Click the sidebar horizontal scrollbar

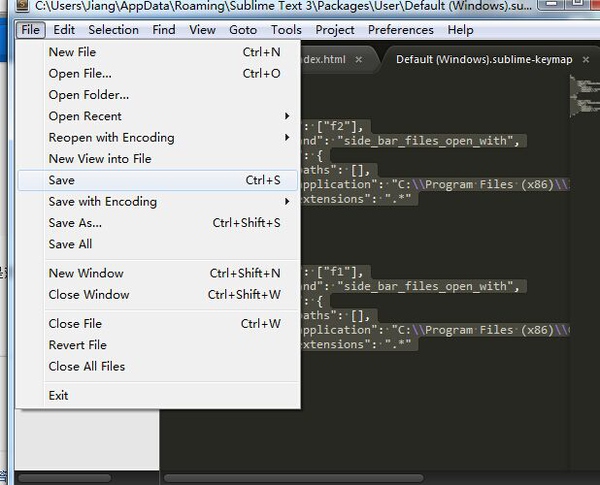pos(65,478)
